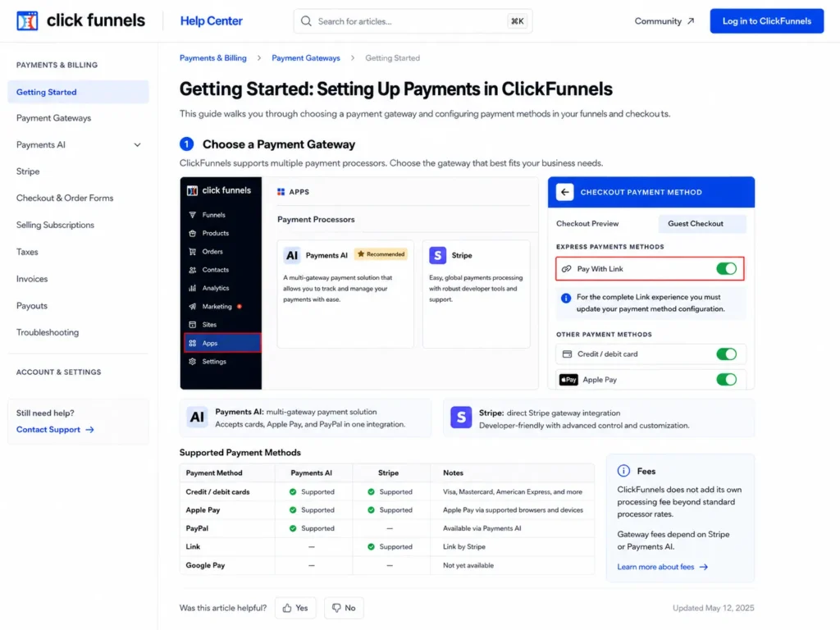Click the back arrow in Checkout Payment Method panel

coord(564,192)
